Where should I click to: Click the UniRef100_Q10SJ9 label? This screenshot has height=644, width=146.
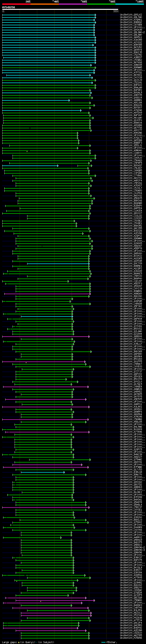pos(131,80)
